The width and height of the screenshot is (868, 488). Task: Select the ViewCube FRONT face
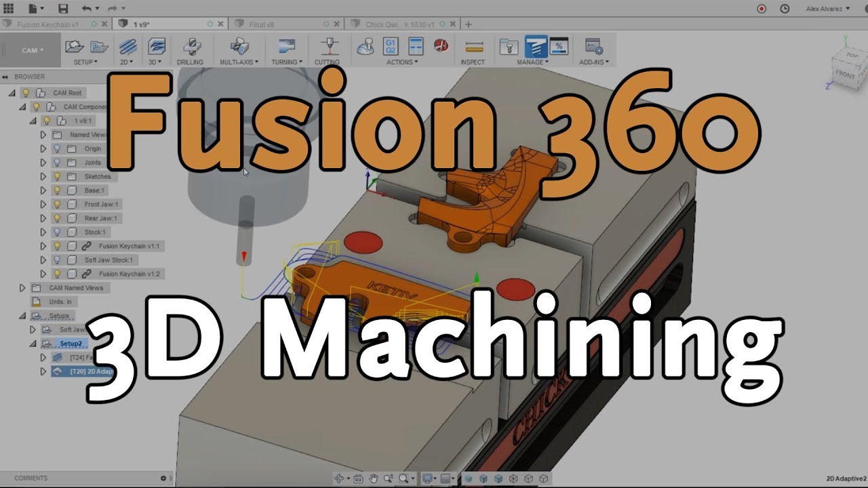pyautogui.click(x=845, y=74)
